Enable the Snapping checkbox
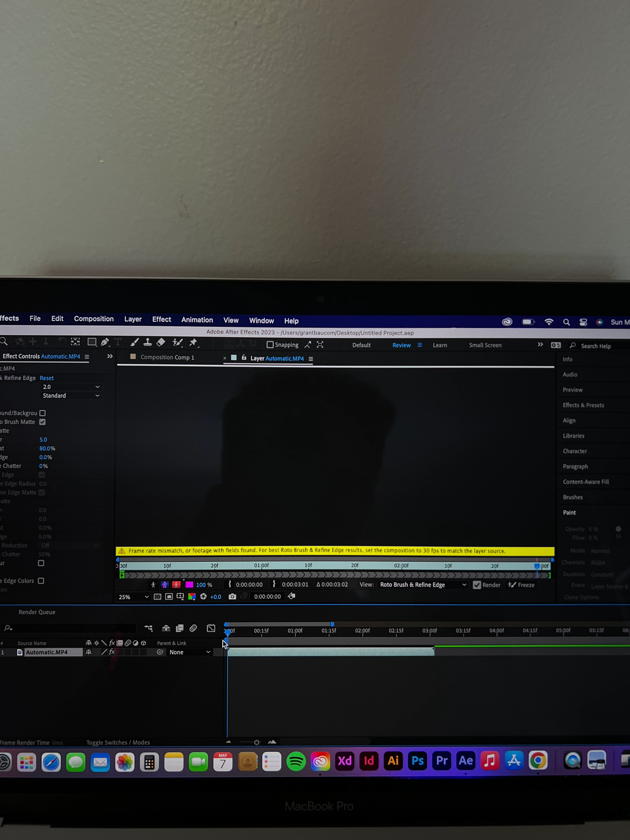The width and height of the screenshot is (630, 840). (x=270, y=345)
